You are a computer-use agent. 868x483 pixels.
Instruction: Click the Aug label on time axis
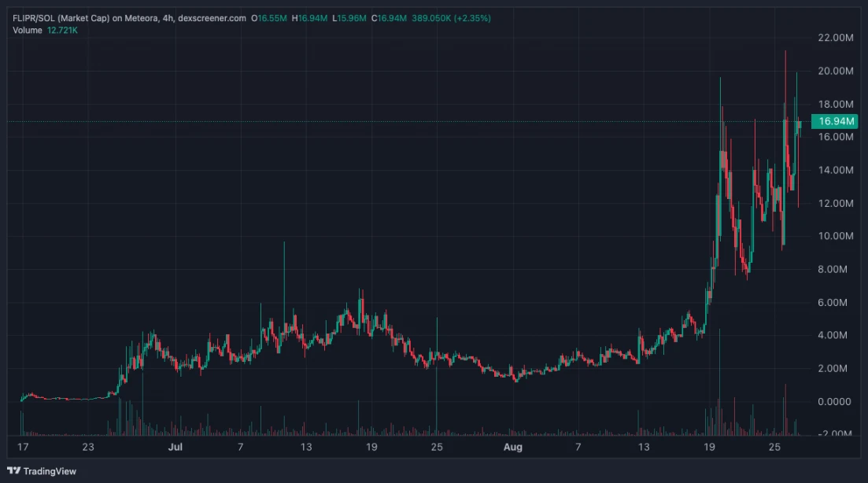tap(513, 448)
